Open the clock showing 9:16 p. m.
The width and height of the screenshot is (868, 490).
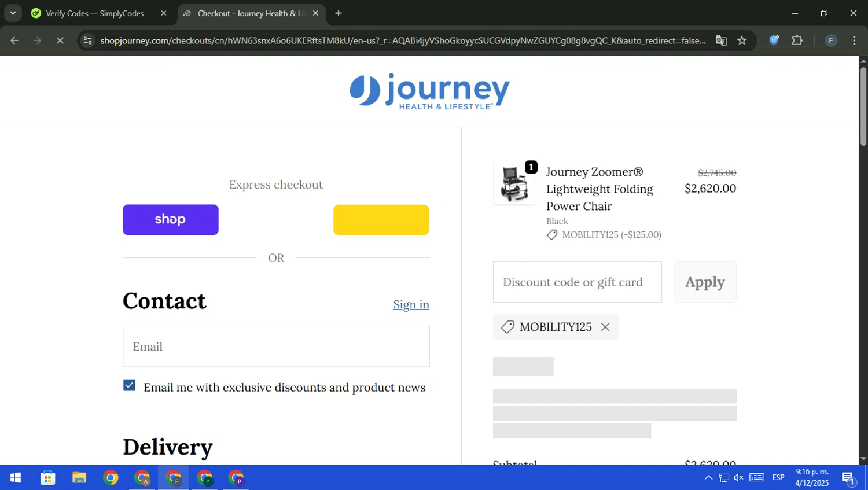coord(812,478)
